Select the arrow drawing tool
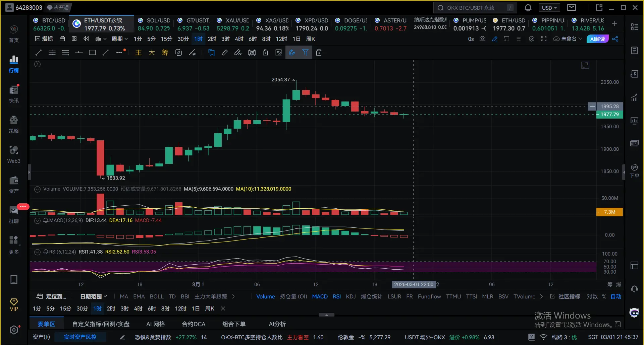The height and width of the screenshot is (345, 644). pos(106,53)
